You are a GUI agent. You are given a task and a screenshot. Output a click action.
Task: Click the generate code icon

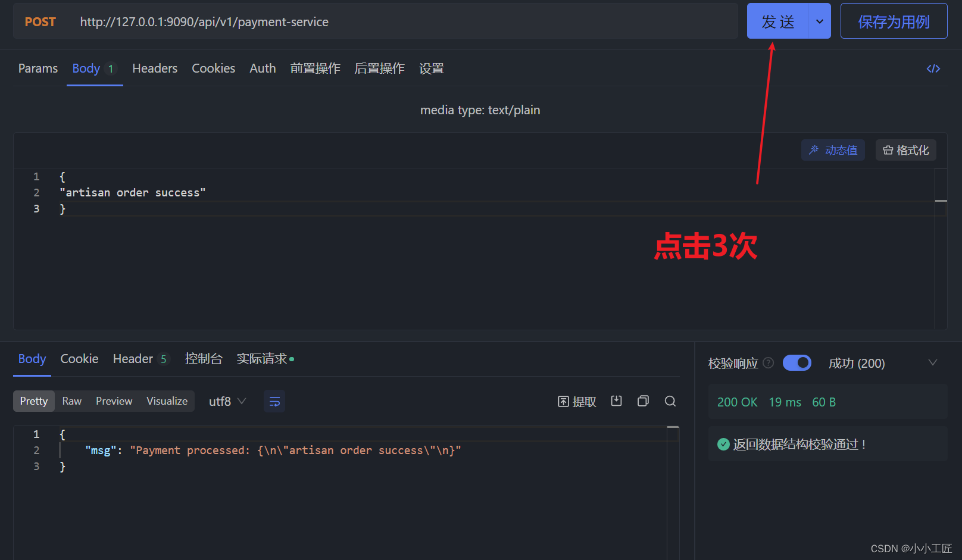tap(933, 68)
